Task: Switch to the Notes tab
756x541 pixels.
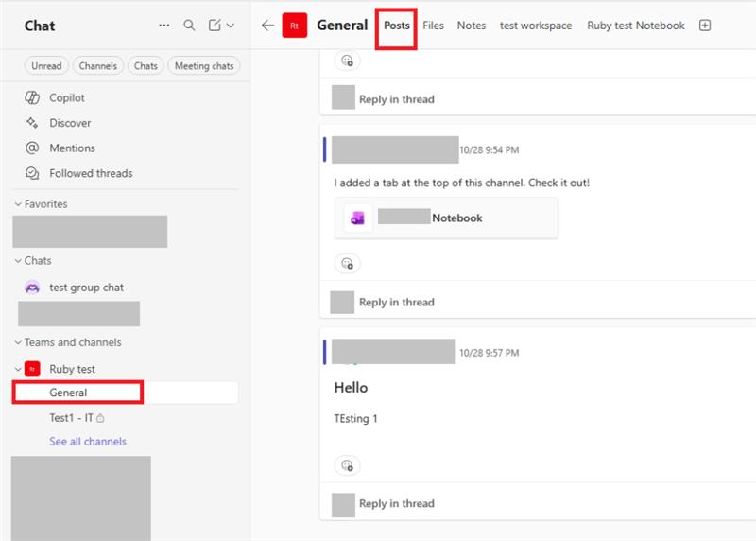Action: 471,26
